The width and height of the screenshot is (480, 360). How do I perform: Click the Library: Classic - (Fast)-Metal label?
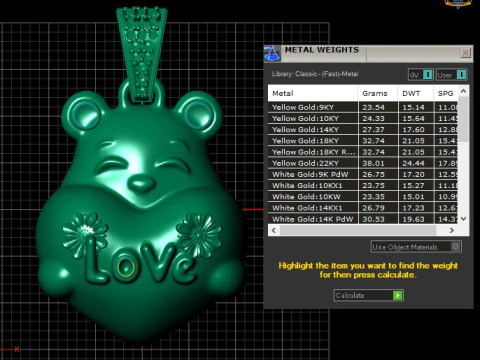315,74
